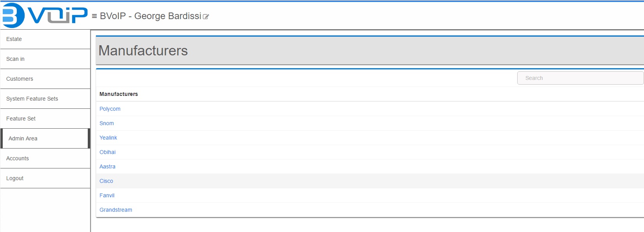Click the Obihai link

[107, 152]
